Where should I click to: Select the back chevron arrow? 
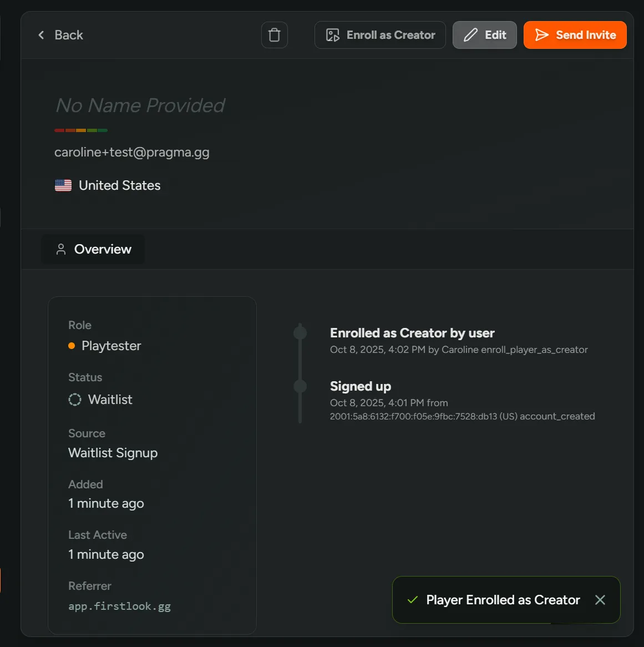pos(41,34)
